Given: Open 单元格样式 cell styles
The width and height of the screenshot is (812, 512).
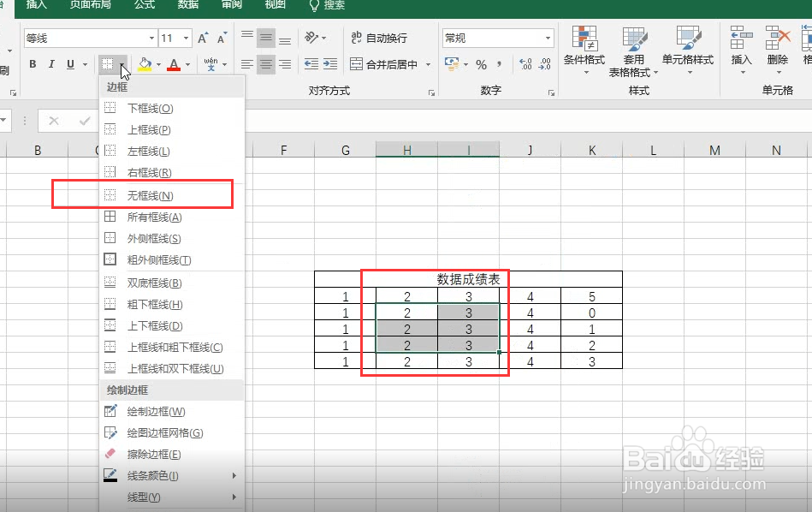Looking at the screenshot, I should tap(688, 51).
